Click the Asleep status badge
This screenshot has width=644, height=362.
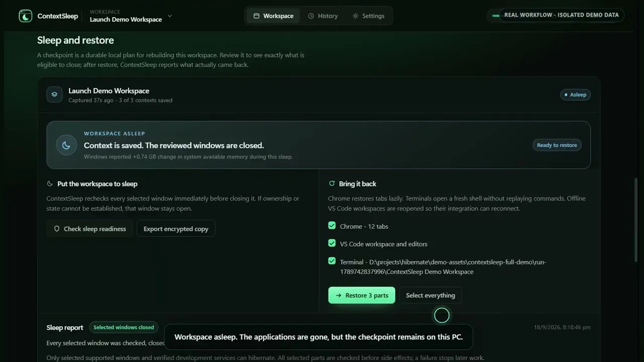click(x=575, y=95)
